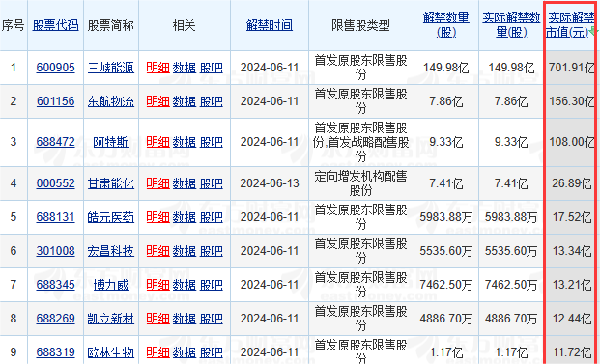Select the 701.91亿 market value cell
Screen dimensions: 600x364
570,68
